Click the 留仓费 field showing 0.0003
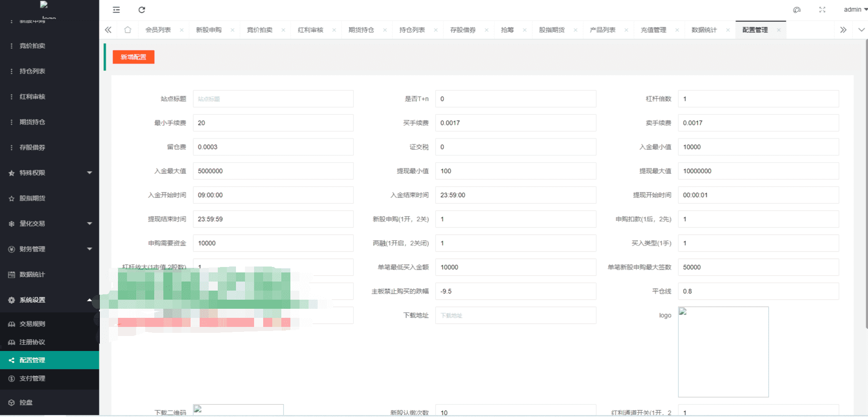Viewport: 868px width, 420px height. [x=273, y=147]
